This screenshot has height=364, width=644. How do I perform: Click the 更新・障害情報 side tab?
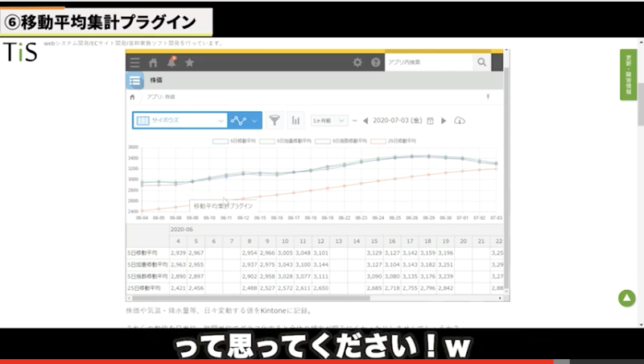pos(628,75)
